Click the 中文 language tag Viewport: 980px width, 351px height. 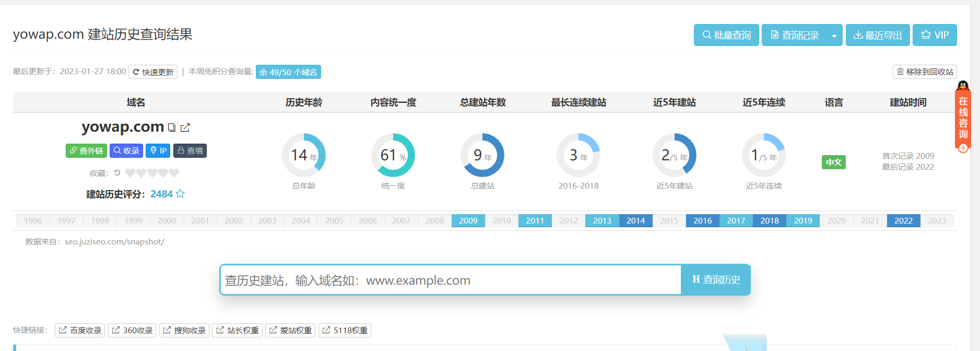[x=834, y=162]
